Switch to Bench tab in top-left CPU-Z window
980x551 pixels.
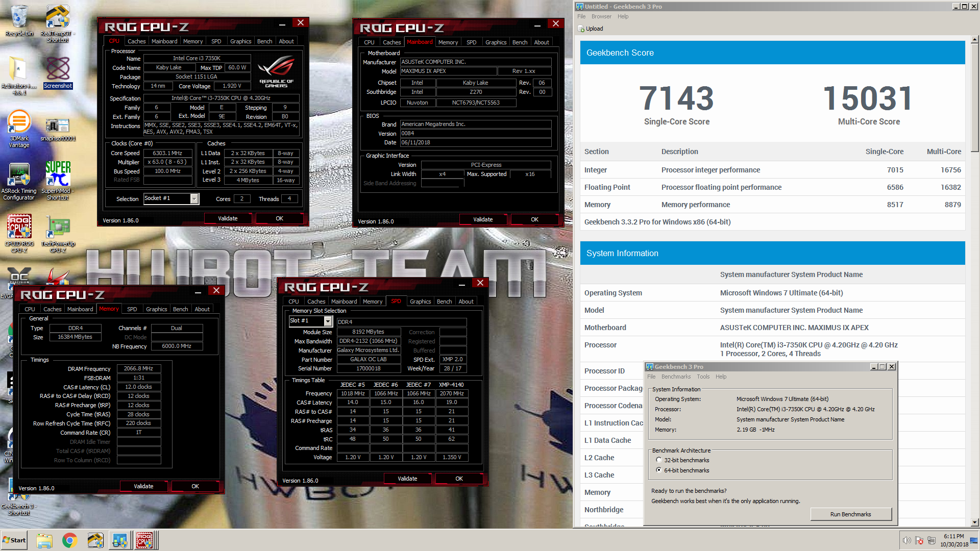(x=264, y=41)
